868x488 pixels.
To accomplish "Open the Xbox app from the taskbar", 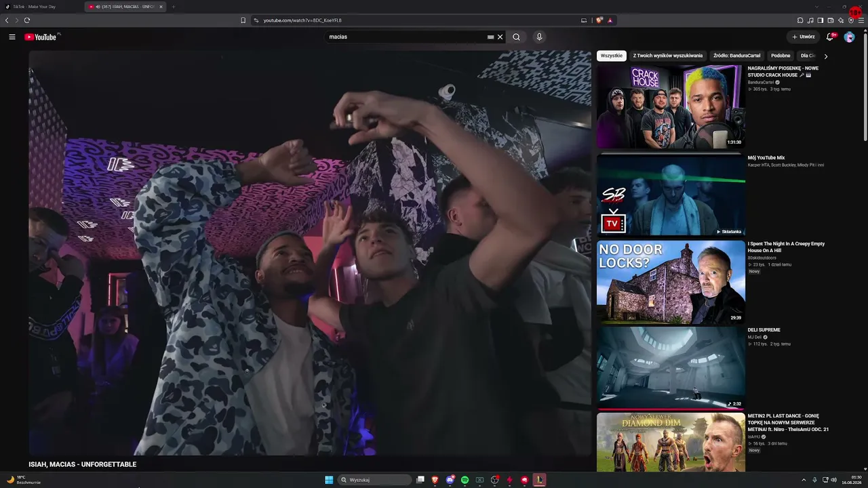I will [480, 480].
